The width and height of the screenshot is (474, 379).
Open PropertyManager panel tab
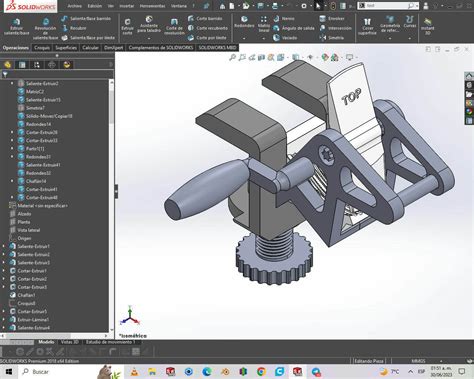pos(22,65)
